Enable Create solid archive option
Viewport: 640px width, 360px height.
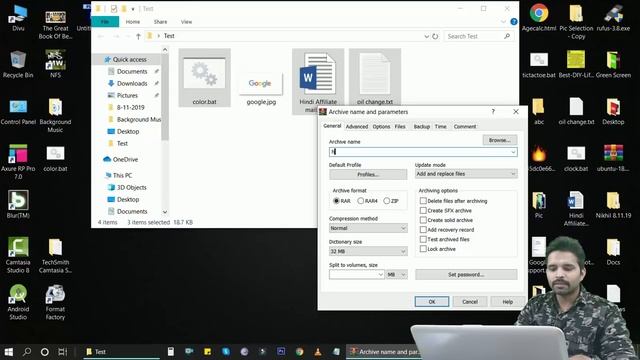pos(446,220)
